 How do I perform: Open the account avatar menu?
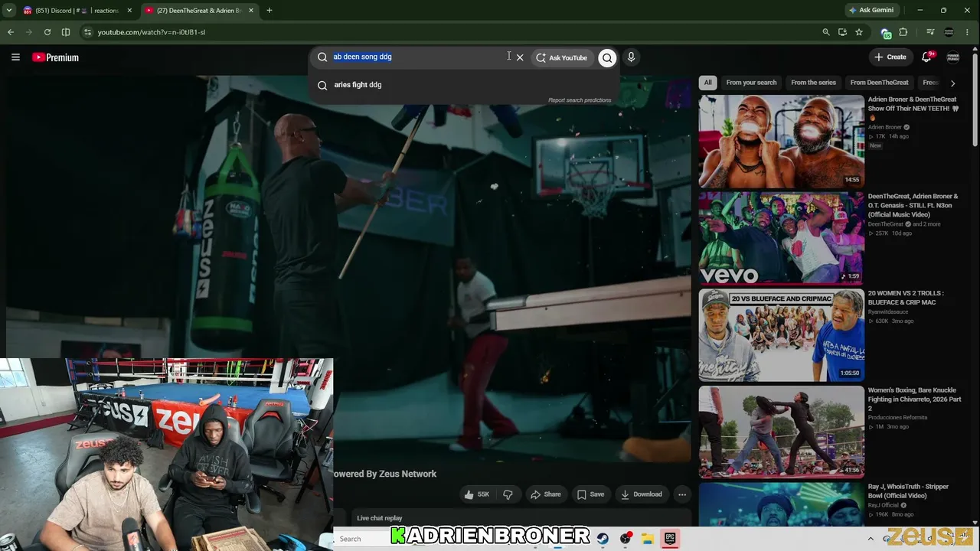click(953, 57)
